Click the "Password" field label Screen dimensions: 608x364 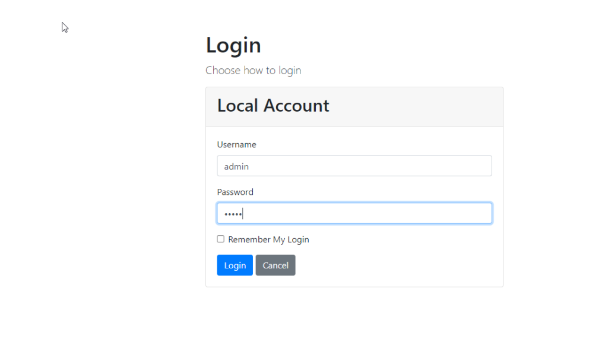click(235, 192)
